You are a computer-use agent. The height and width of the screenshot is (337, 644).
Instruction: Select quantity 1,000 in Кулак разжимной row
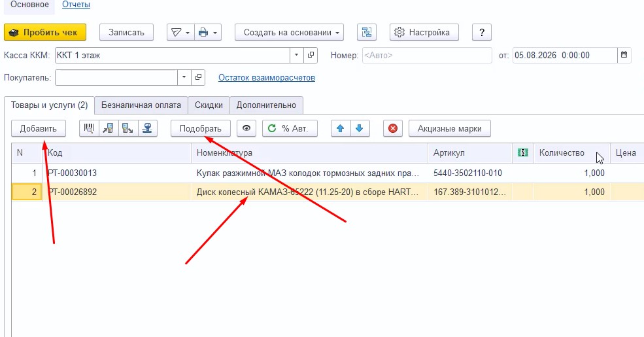click(572, 173)
